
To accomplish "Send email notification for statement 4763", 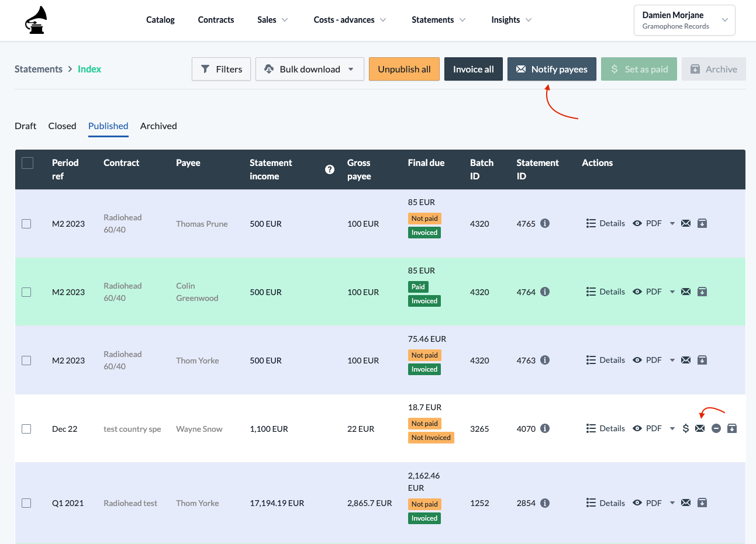I will tap(686, 360).
